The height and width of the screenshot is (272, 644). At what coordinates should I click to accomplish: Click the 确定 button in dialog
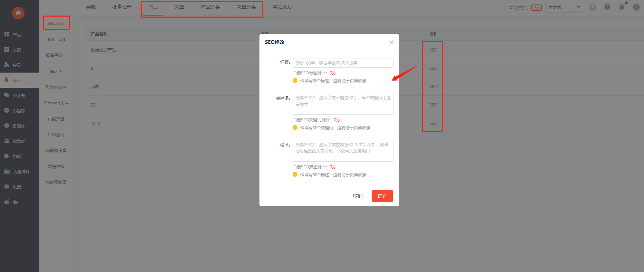click(382, 196)
